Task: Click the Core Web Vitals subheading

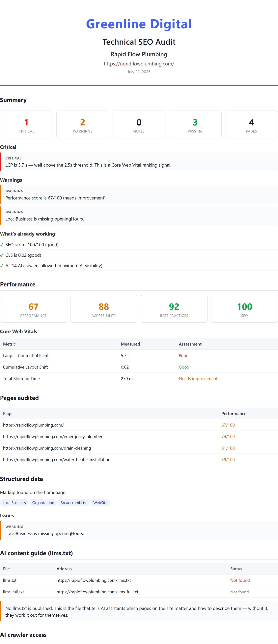Action: [18, 331]
